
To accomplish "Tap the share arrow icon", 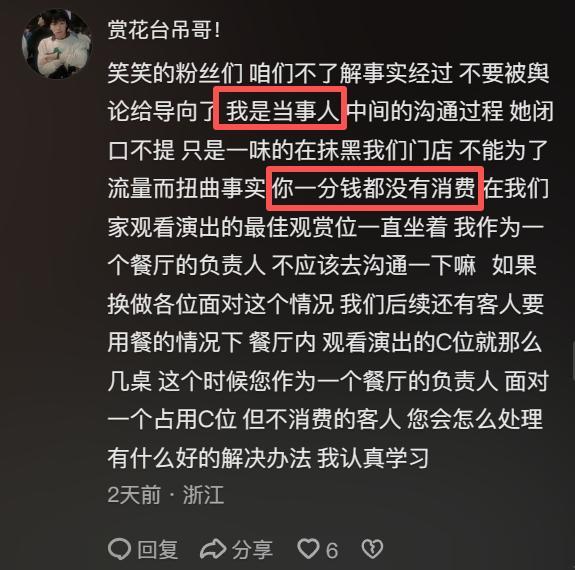I will click(x=212, y=549).
